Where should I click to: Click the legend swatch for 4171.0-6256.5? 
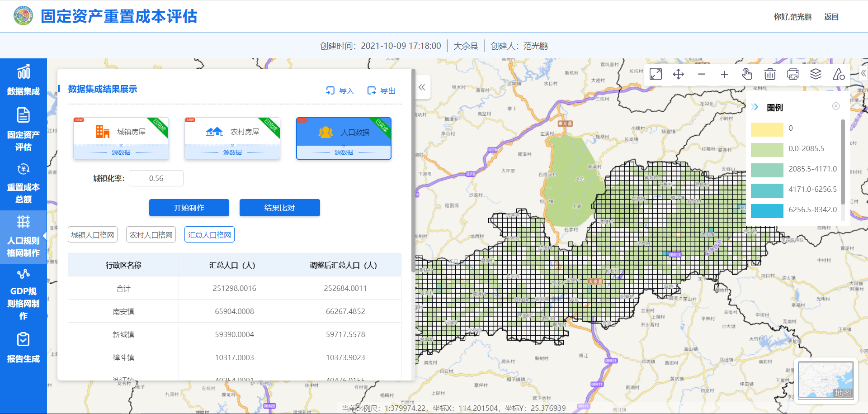click(x=767, y=190)
